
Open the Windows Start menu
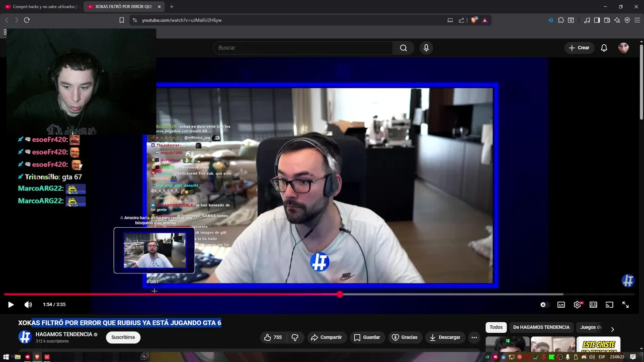6,357
